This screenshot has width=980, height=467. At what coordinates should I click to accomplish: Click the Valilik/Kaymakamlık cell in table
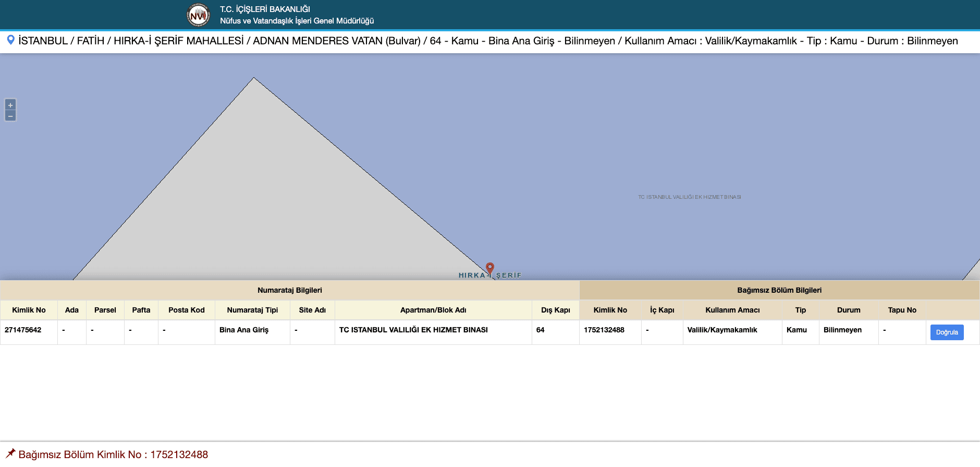(722, 330)
